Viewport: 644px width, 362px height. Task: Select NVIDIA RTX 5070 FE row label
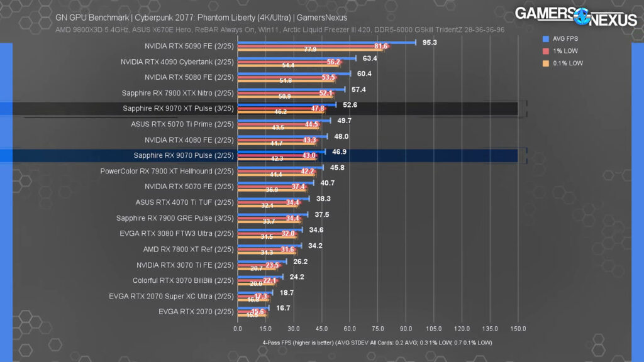click(189, 186)
